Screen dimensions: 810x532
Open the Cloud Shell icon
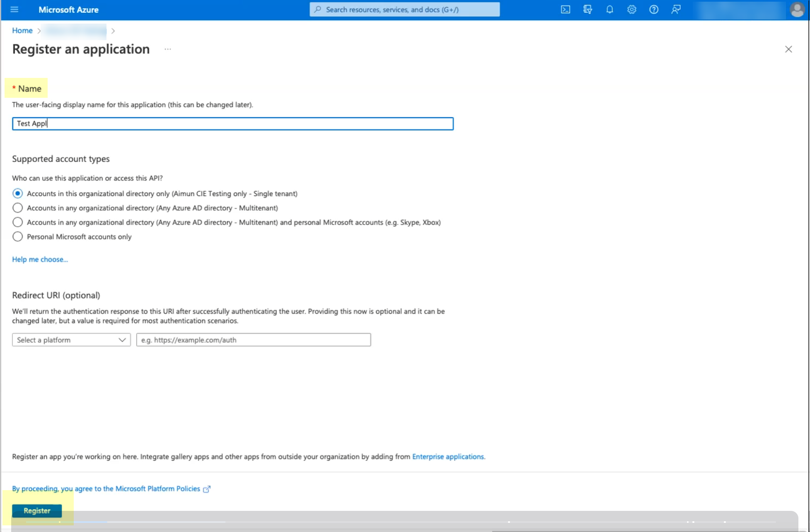click(565, 10)
